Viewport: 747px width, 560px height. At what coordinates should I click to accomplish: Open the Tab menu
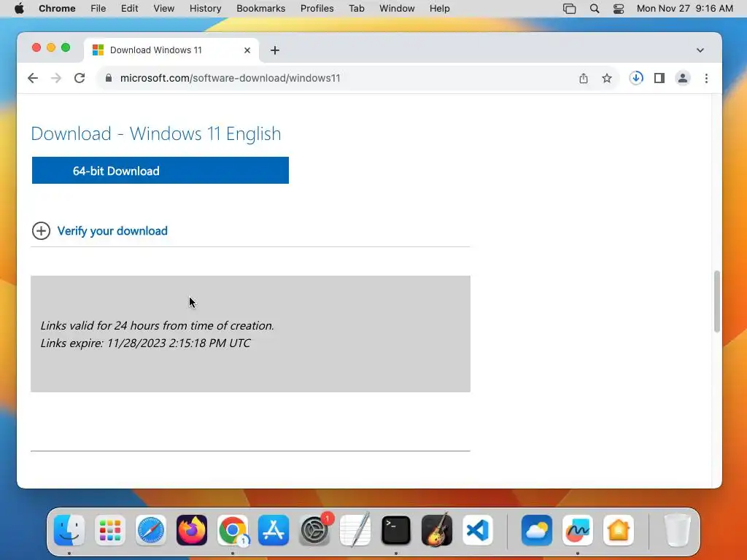(x=356, y=8)
